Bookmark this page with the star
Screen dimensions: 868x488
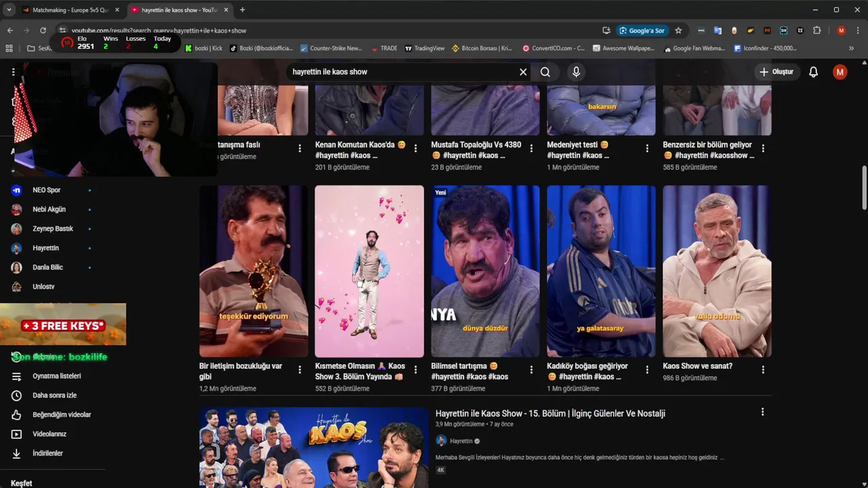tap(678, 30)
